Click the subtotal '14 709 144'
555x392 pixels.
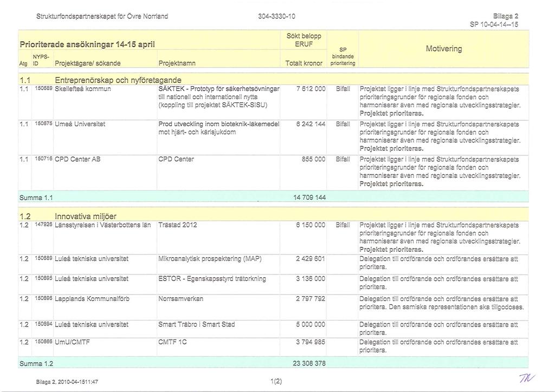309,198
